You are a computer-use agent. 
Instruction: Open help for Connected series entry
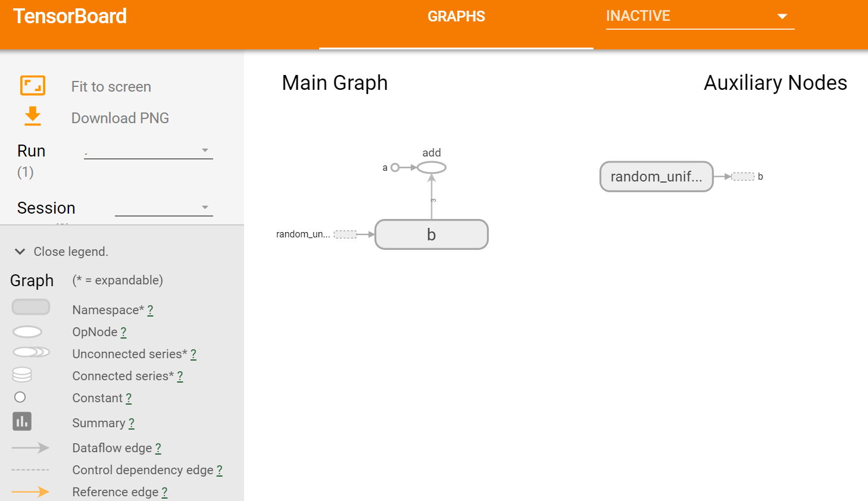click(180, 376)
